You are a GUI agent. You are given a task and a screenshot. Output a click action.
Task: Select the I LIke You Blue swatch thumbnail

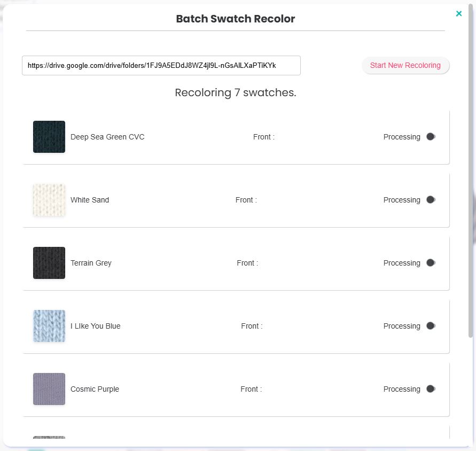[49, 326]
